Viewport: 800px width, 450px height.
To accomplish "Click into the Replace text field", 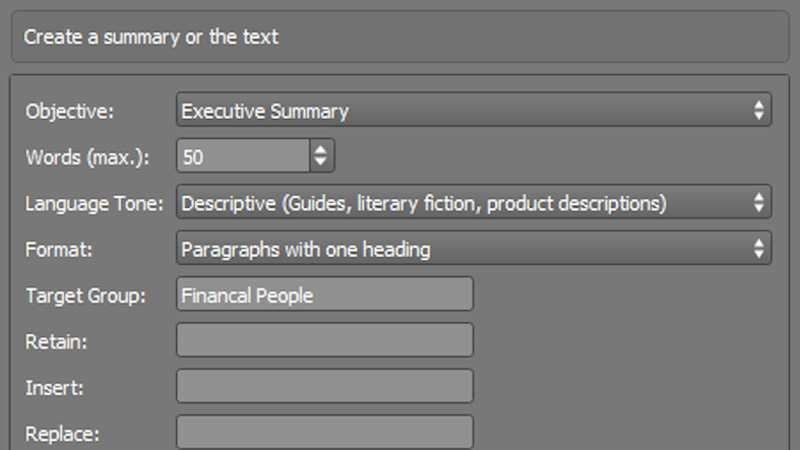I will click(324, 433).
